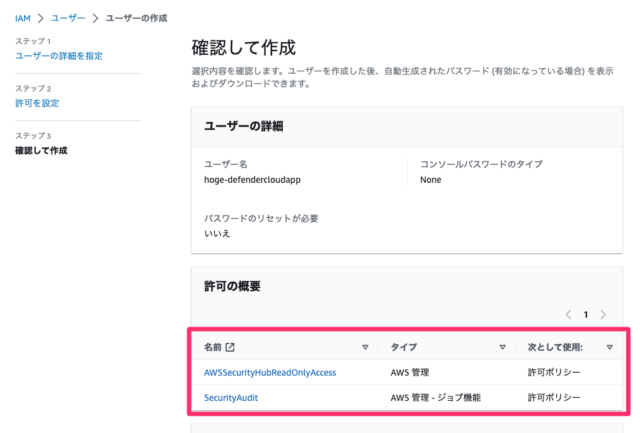Image resolution: width=640 pixels, height=433 pixels.
Task: Go to step 2 許可を設定
Action: (37, 103)
